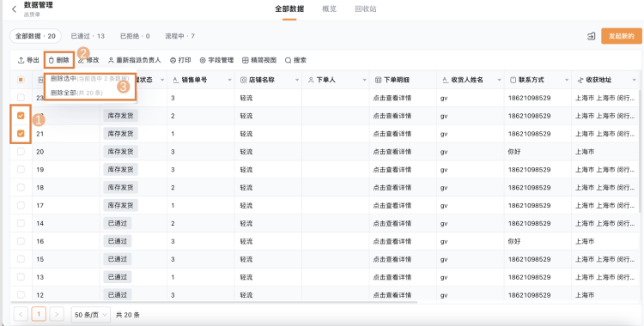Switch to 精简视图 compact view
The width and height of the screenshot is (644, 326).
click(259, 60)
